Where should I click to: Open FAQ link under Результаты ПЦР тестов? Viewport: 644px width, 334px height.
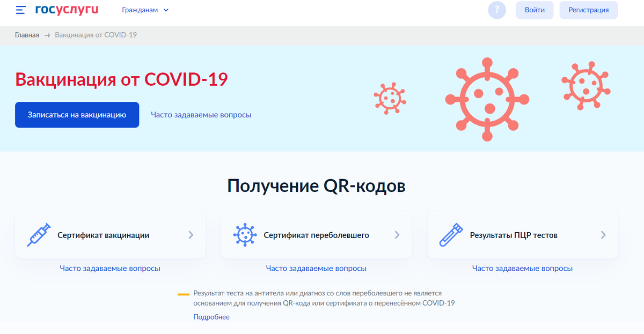point(522,268)
